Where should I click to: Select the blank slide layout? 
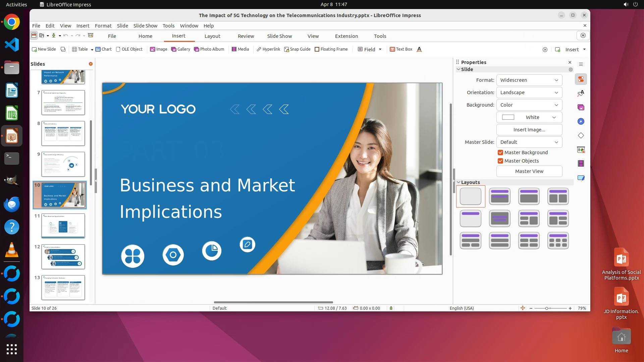pyautogui.click(x=470, y=196)
